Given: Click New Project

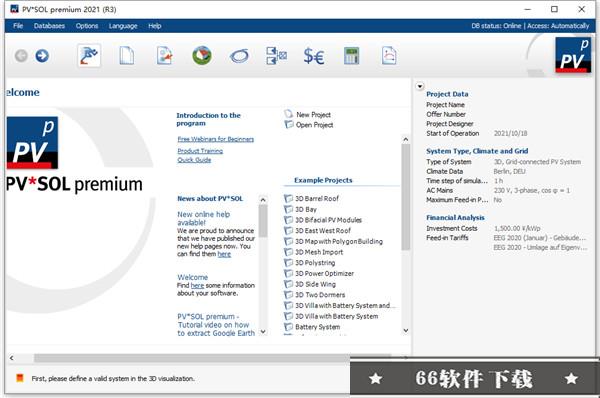Looking at the screenshot, I should tap(313, 114).
